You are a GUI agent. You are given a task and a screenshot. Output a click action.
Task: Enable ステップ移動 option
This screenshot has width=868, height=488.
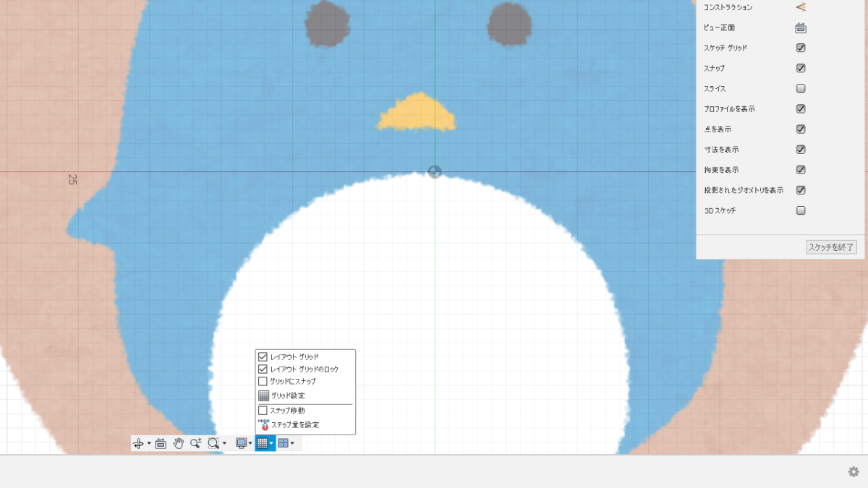tap(263, 411)
